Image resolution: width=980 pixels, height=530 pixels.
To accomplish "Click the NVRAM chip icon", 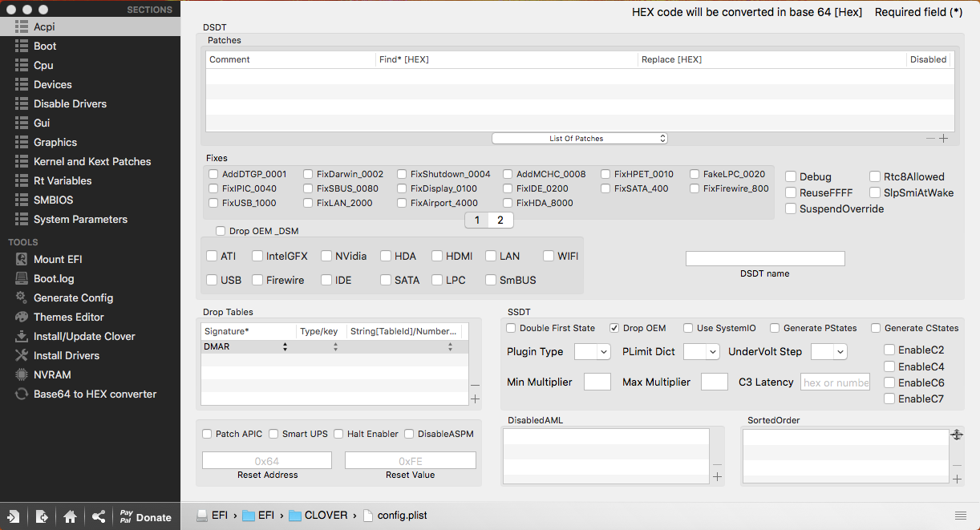I will coord(22,374).
